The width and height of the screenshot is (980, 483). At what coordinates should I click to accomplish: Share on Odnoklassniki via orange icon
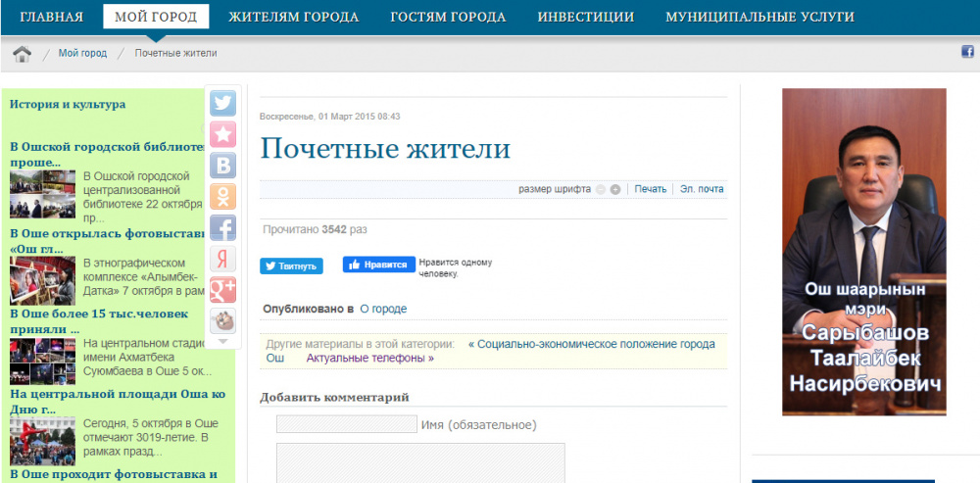coord(222,197)
